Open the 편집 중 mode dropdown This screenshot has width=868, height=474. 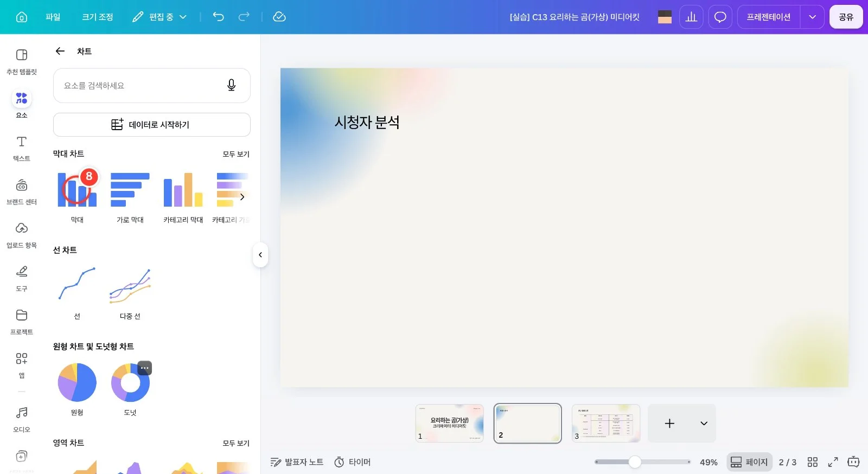click(159, 17)
